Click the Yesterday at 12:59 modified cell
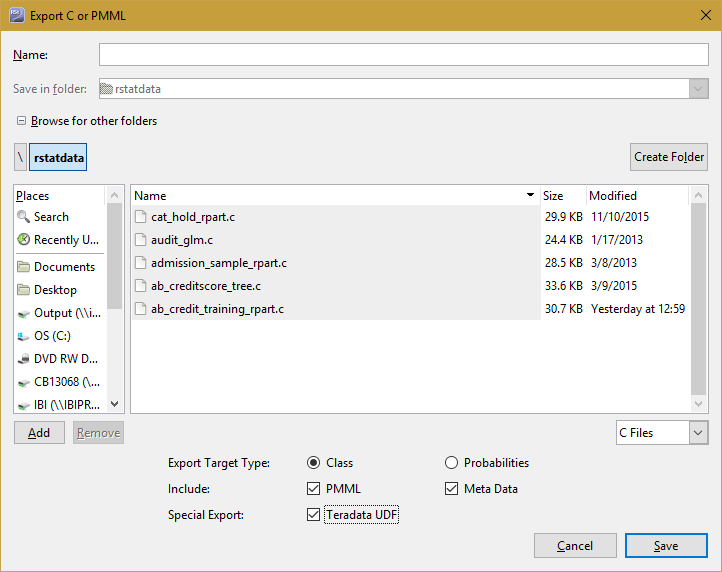The image size is (722, 572). (x=638, y=309)
